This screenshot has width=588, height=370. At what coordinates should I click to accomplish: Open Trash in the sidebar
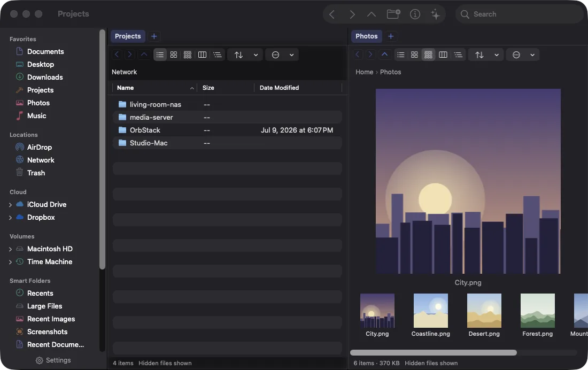coord(36,173)
